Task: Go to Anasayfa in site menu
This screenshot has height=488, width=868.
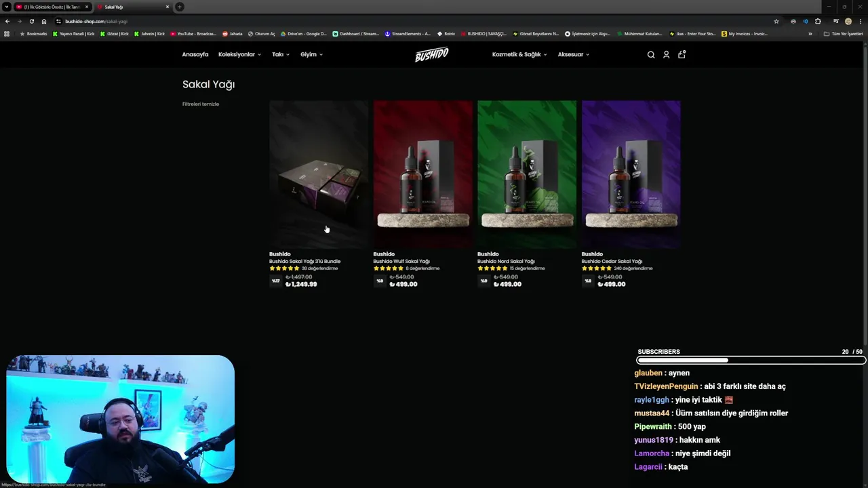Action: click(195, 55)
